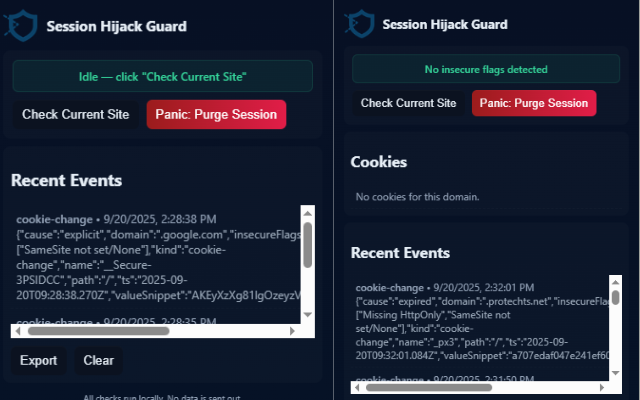
Task: Clear the recent events list
Action: pos(98,360)
